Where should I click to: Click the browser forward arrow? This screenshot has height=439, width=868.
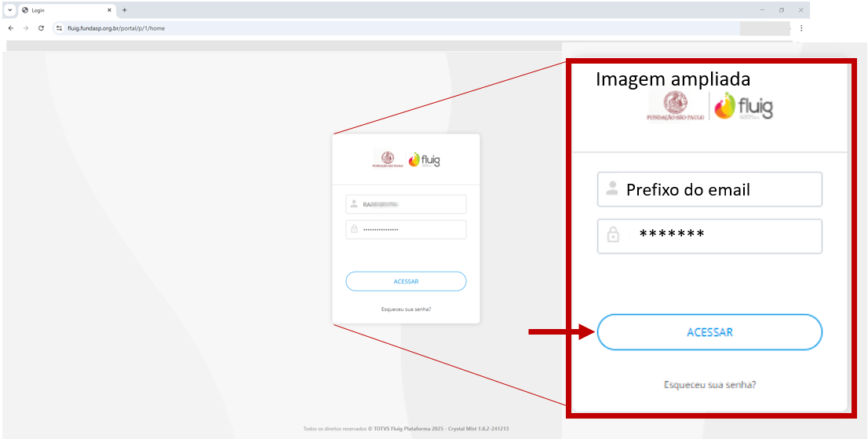click(25, 28)
